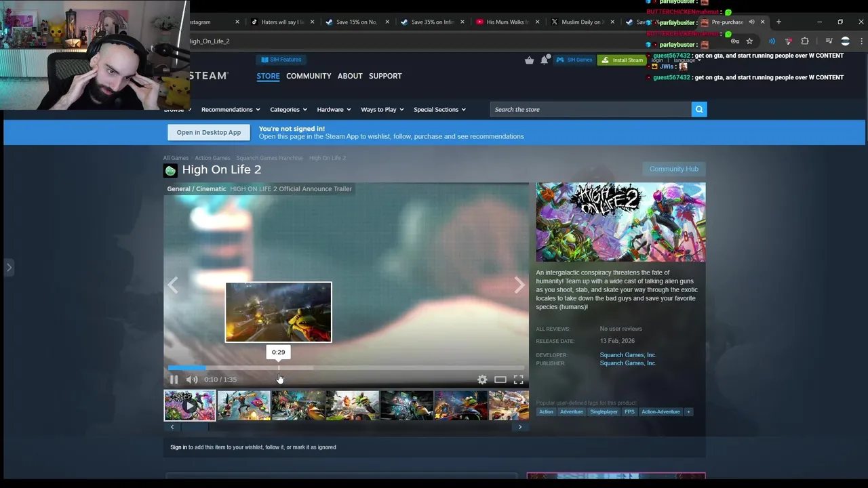Open the Community Hub
Viewport: 868px width, 488px height.
click(673, 169)
